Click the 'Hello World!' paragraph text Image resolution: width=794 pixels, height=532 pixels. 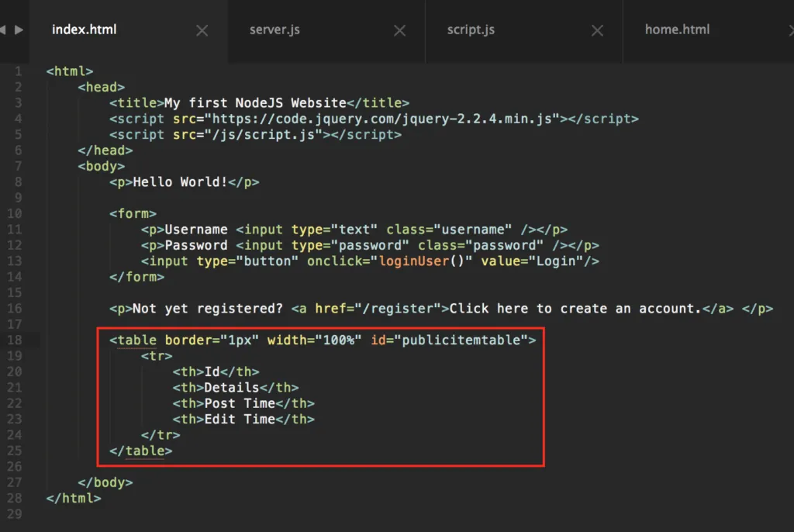180,182
